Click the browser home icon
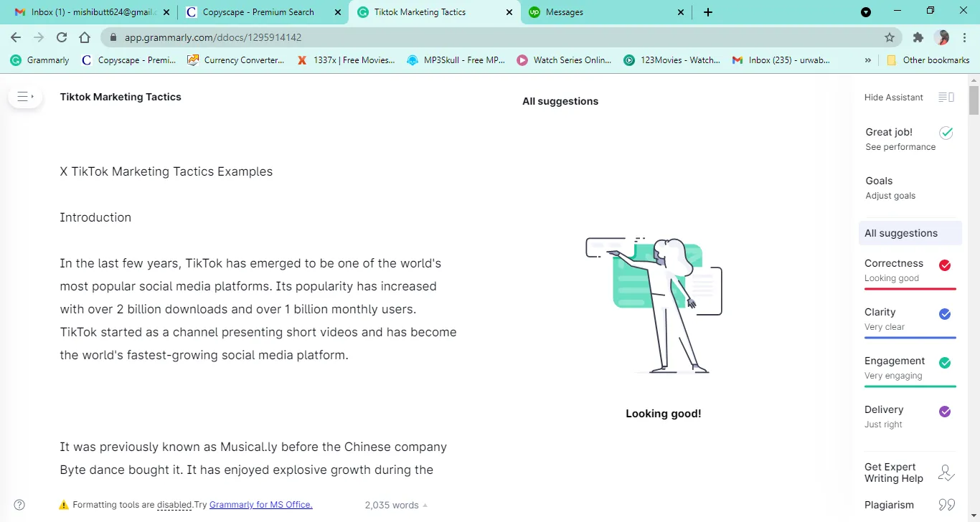 tap(85, 37)
